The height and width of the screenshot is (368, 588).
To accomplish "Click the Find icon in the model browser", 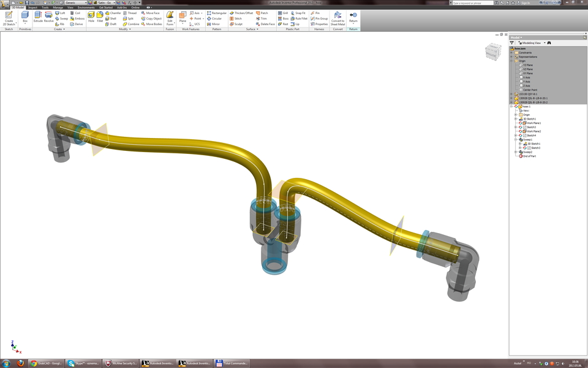I will coord(549,42).
